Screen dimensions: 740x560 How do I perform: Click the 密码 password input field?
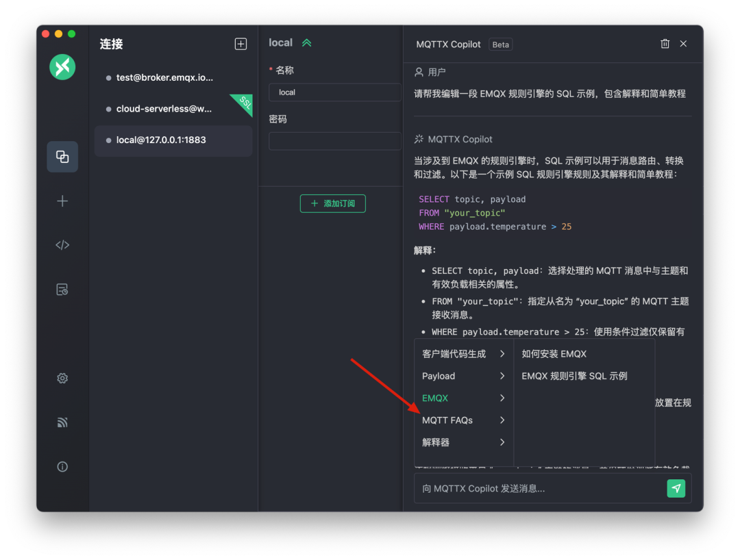tap(334, 141)
